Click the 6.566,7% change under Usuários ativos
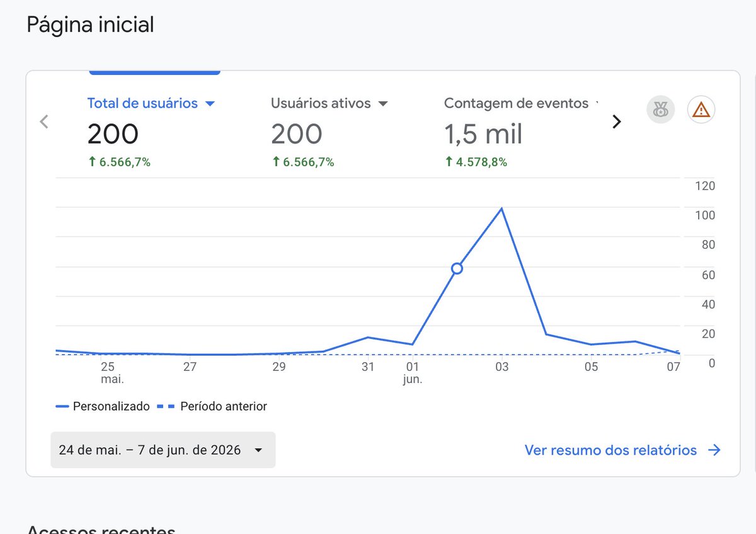This screenshot has height=534, width=756. coord(302,162)
